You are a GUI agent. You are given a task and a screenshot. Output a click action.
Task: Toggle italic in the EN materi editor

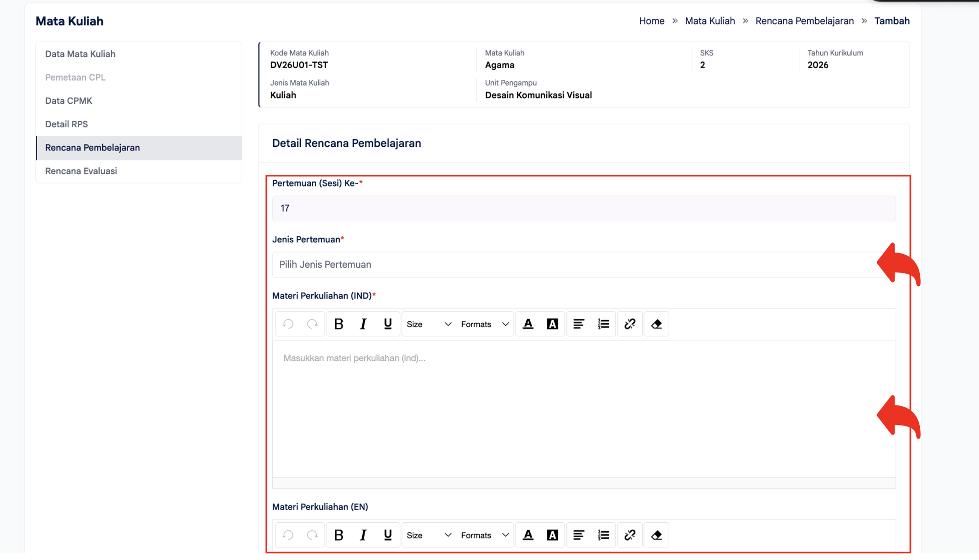[x=363, y=535]
